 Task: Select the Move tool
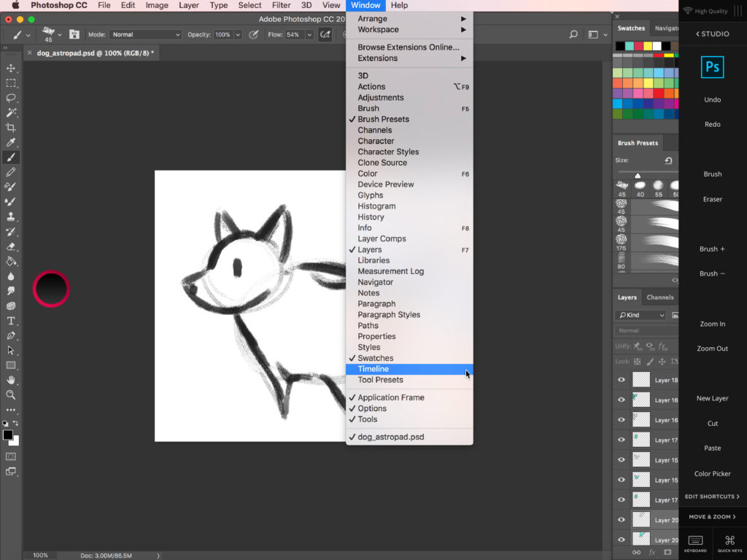pyautogui.click(x=11, y=68)
